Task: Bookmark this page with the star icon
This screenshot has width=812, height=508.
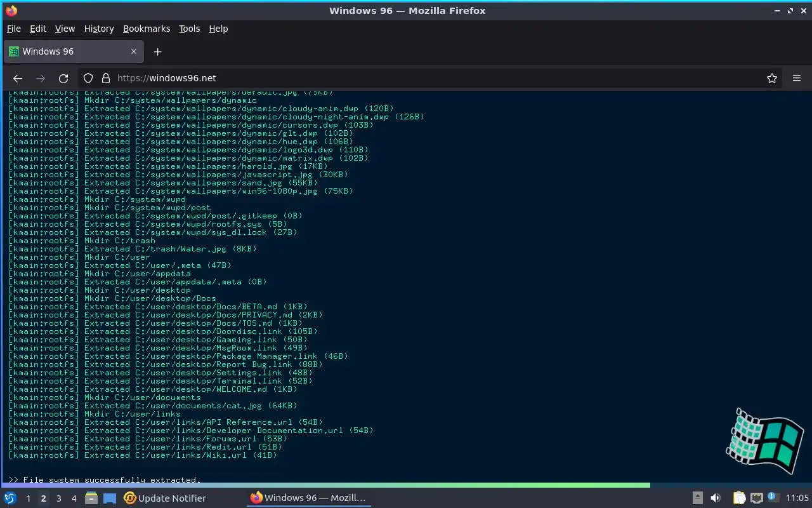Action: [x=772, y=78]
